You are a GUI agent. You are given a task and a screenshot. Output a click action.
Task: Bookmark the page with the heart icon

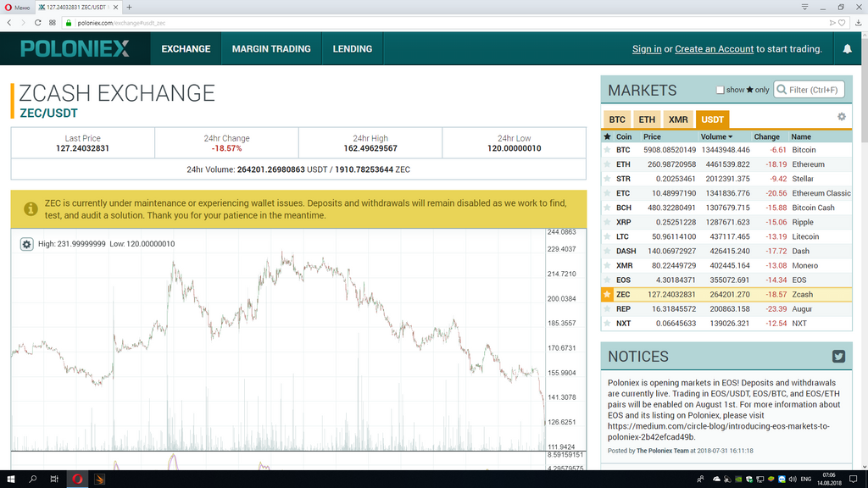842,23
